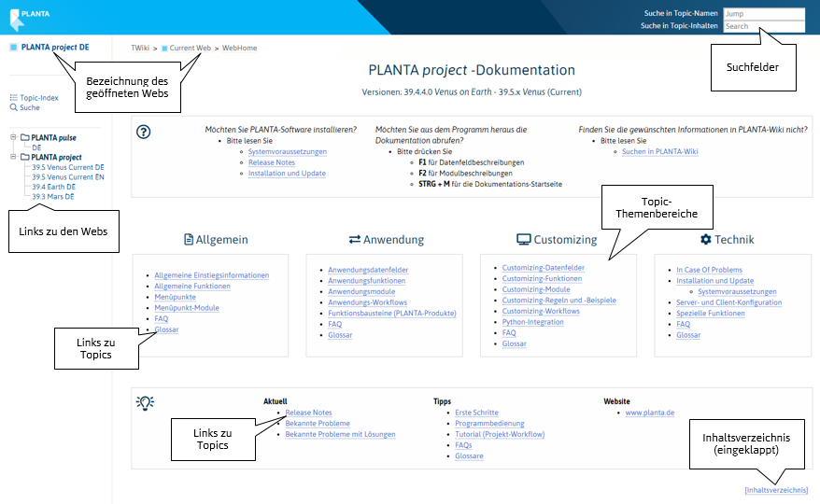Image resolution: width=820 pixels, height=504 pixels.
Task: Open Bekannte Probleme mit Lösungen link
Action: tap(340, 434)
